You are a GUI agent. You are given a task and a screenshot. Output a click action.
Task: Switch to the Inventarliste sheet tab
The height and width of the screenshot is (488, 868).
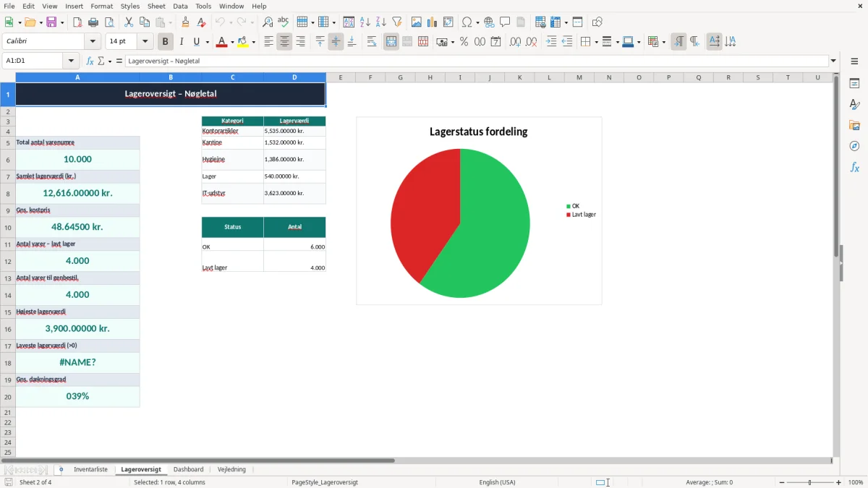[90, 469]
